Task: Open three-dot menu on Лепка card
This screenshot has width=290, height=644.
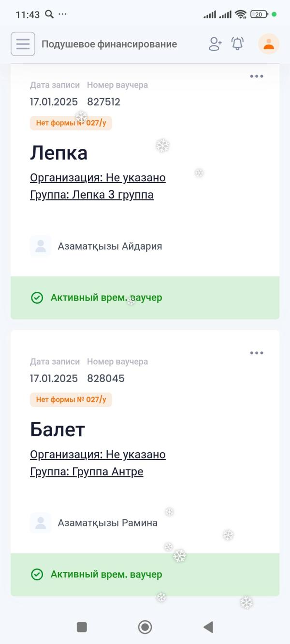Action: point(257,76)
